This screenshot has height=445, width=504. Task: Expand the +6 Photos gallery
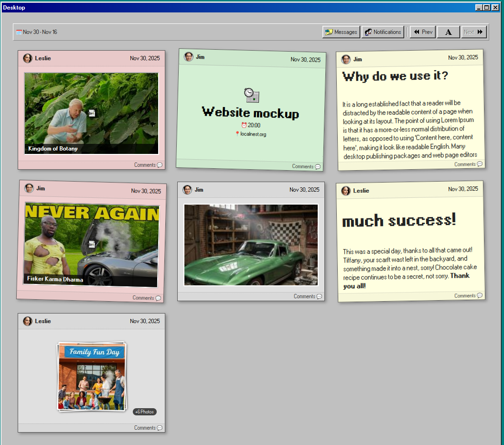coord(144,412)
